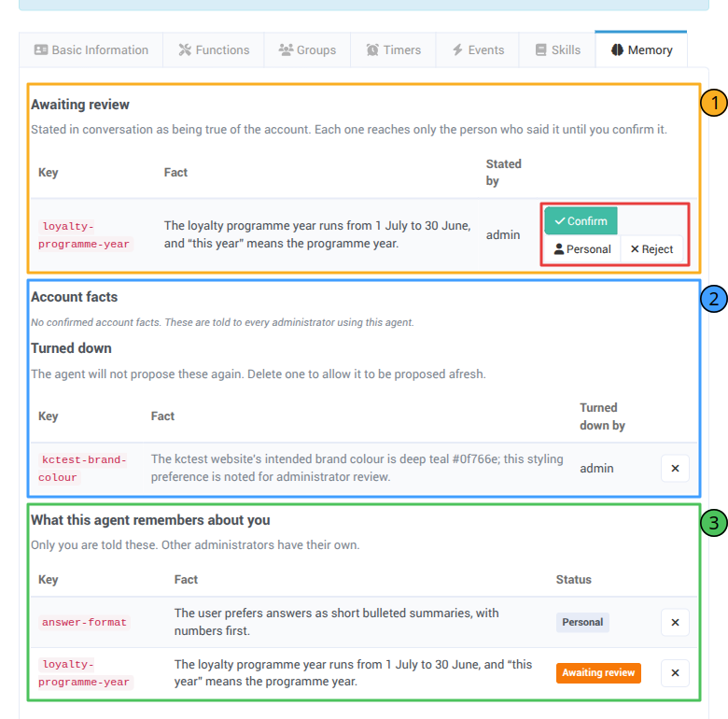Mark loyalty-programme-year fact as Personal
728x719 pixels.
[582, 249]
